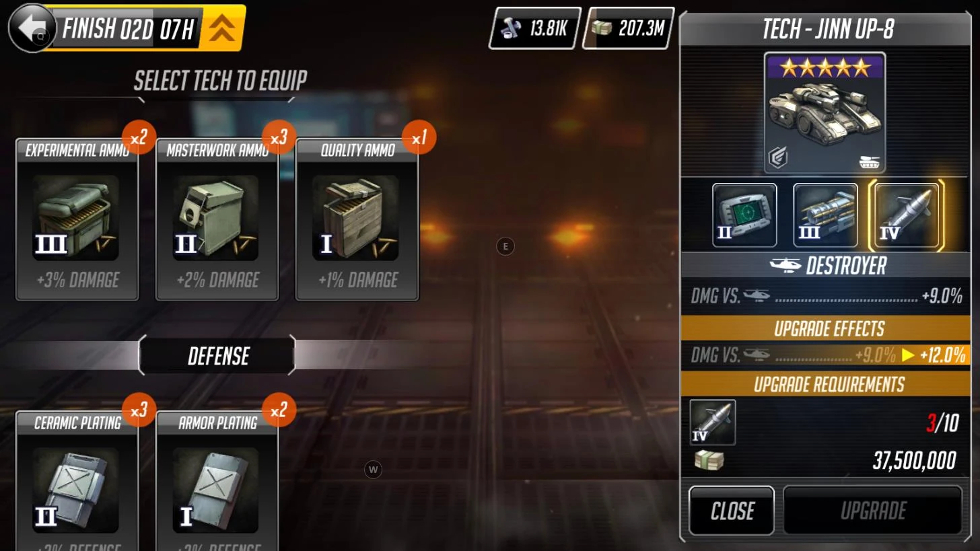This screenshot has width=980, height=551.
Task: Click the Upgrade button
Action: pyautogui.click(x=873, y=511)
